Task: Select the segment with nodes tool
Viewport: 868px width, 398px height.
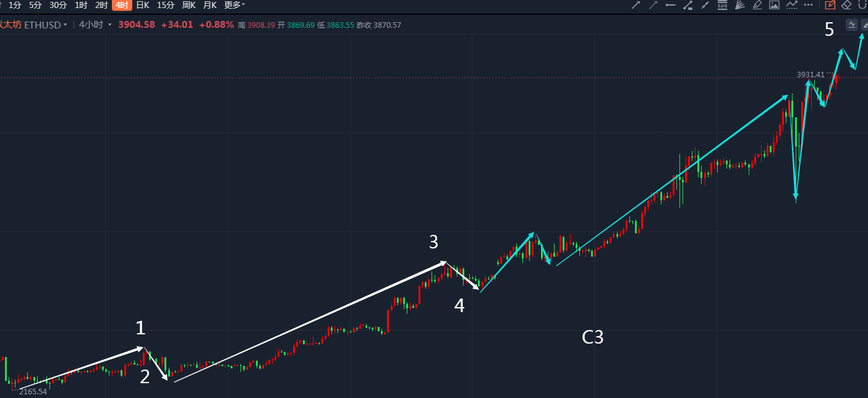Action: click(x=705, y=5)
